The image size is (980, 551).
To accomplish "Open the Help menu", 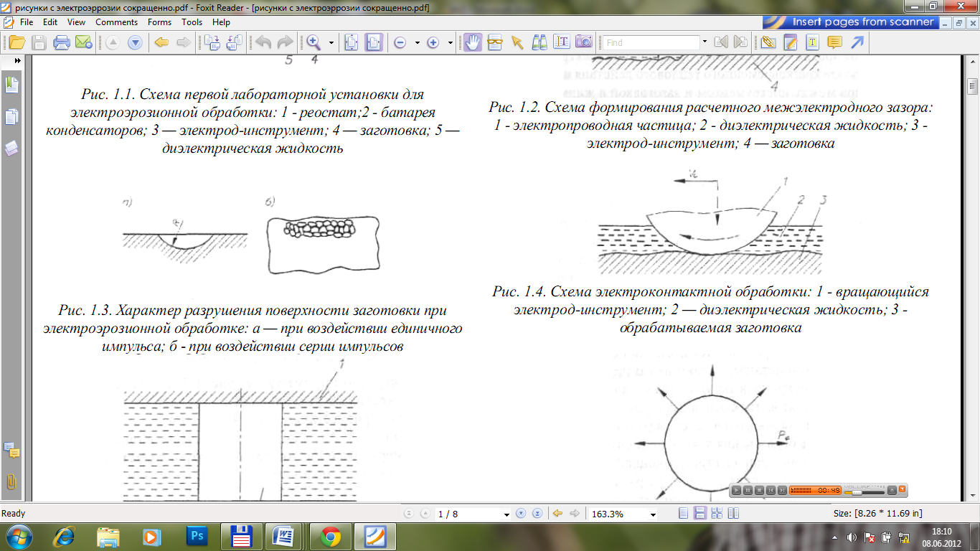I will [x=221, y=22].
